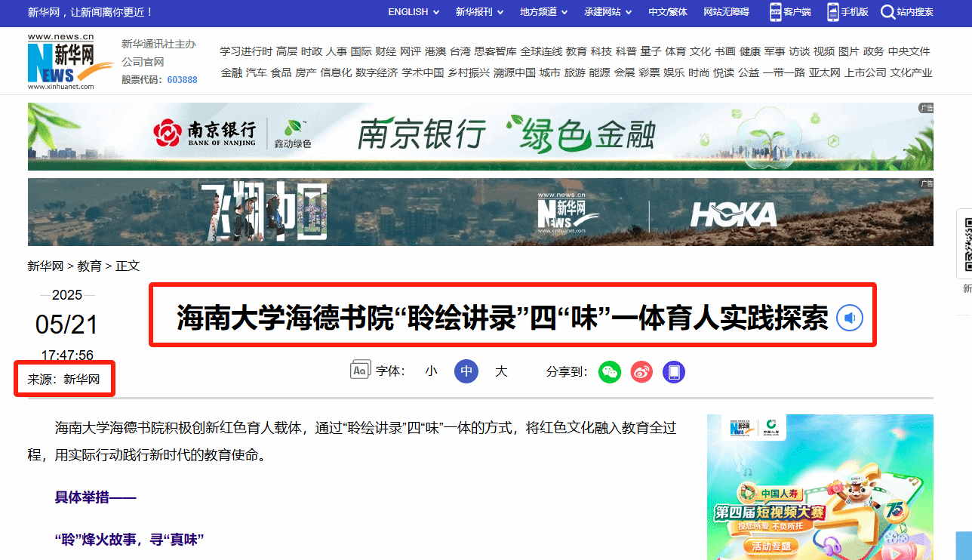Open the 手机版 mobile version icon
Image resolution: width=972 pixels, height=560 pixels.
tap(833, 12)
